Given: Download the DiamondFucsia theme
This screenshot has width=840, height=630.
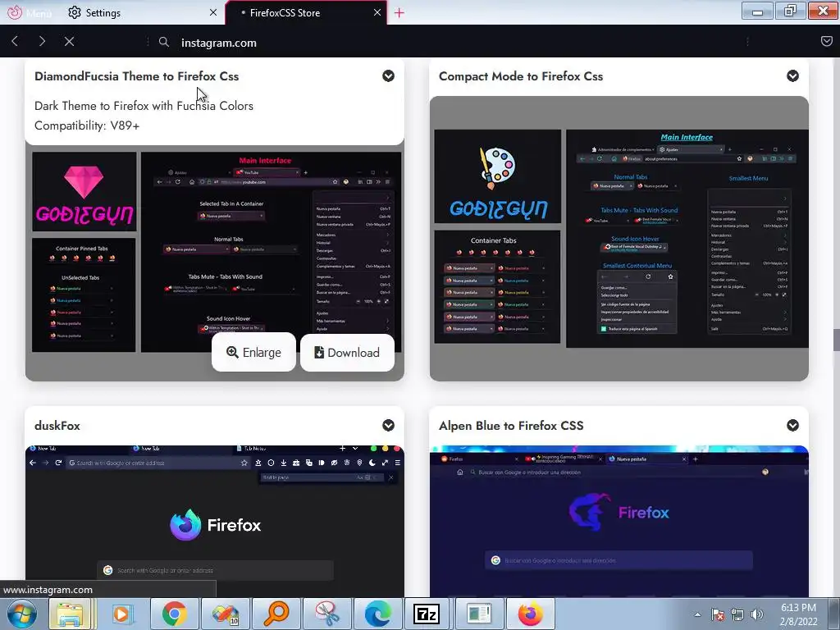Looking at the screenshot, I should pos(347,353).
